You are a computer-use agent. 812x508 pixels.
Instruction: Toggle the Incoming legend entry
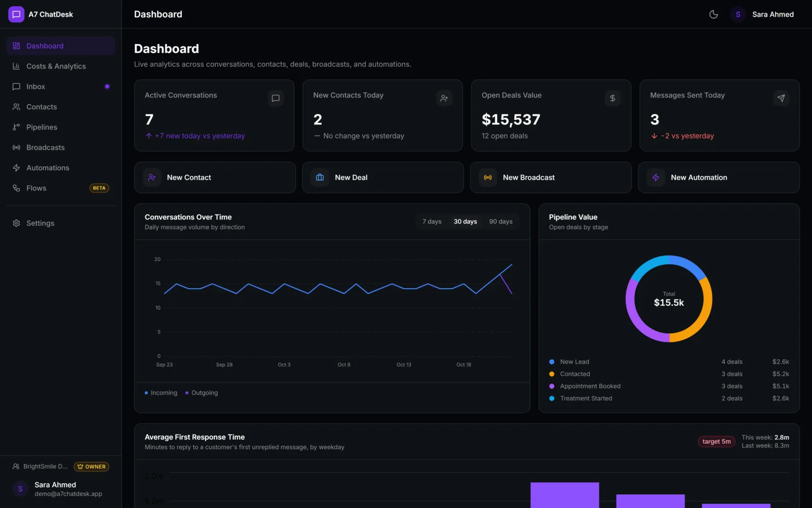(x=161, y=393)
